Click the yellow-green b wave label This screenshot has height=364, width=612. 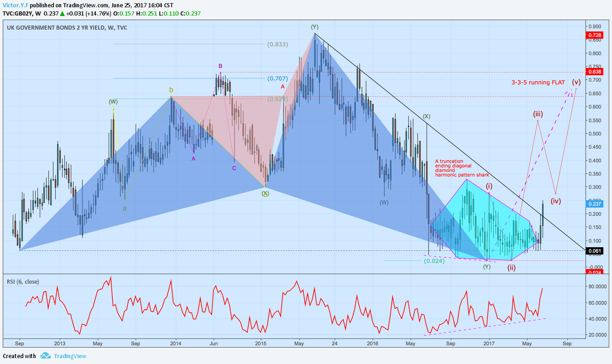(171, 90)
